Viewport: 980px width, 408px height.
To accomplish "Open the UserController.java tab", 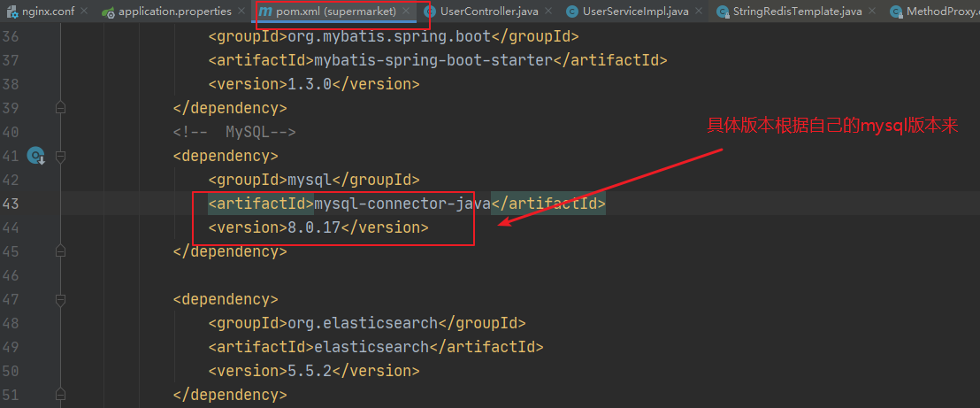I will coord(489,12).
